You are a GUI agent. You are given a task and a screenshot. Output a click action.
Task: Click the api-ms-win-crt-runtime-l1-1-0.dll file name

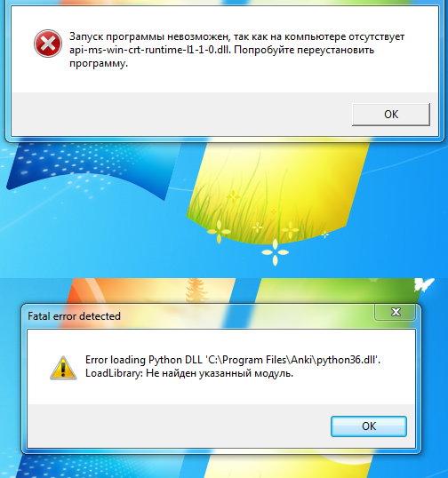(148, 50)
